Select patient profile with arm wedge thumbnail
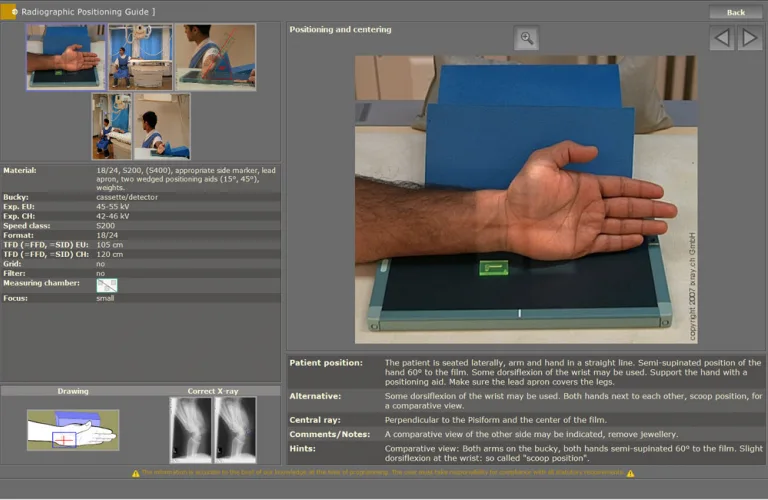The height and width of the screenshot is (500, 768). click(162, 126)
